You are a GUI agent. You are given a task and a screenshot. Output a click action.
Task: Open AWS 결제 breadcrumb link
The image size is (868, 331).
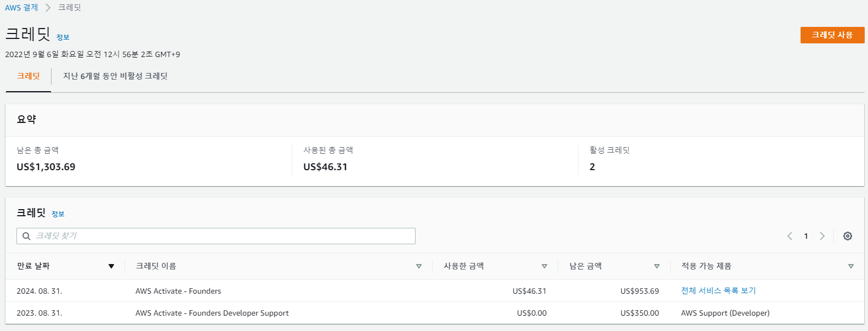(21, 8)
